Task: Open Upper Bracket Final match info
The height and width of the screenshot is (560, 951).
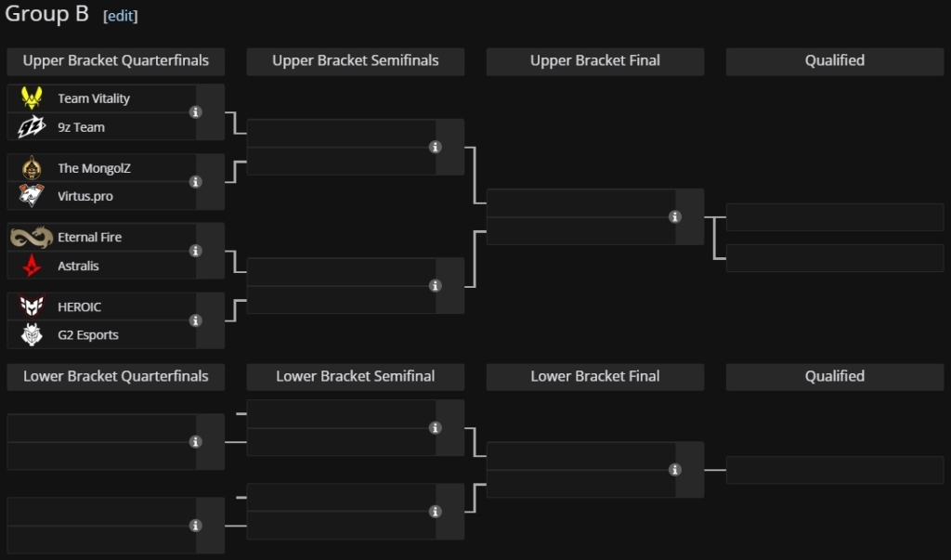Action: click(x=675, y=217)
